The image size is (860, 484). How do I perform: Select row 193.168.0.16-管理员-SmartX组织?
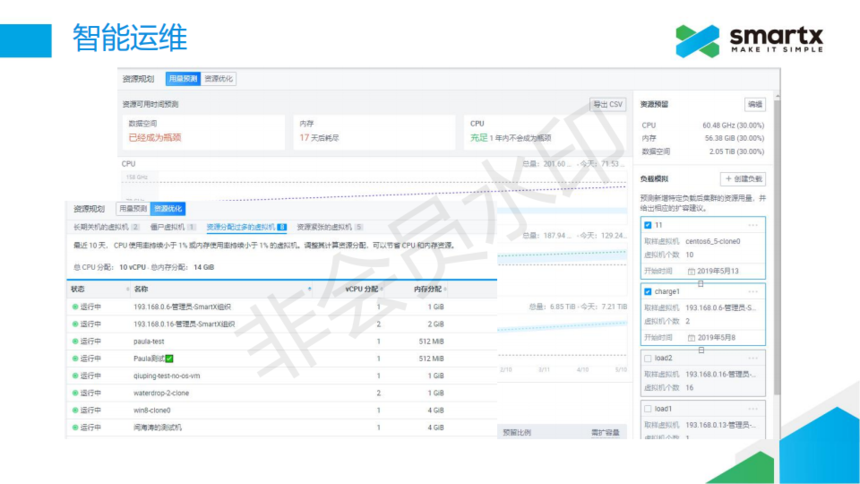point(281,324)
